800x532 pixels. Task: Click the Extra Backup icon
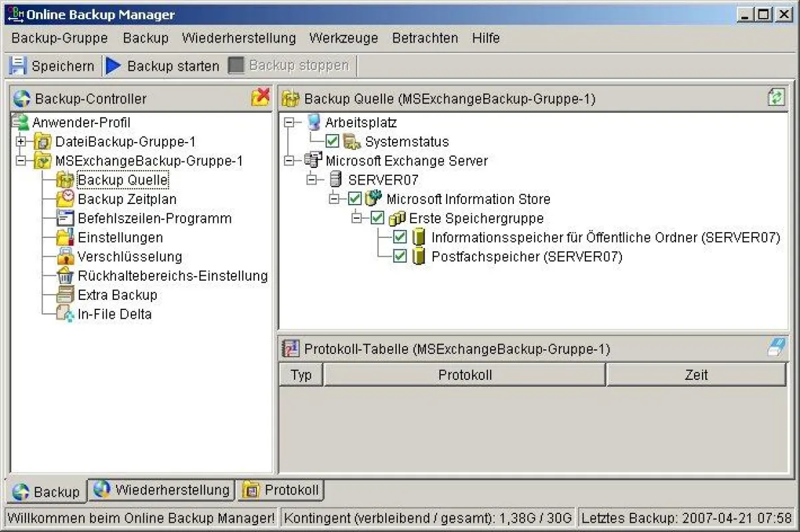tap(67, 295)
